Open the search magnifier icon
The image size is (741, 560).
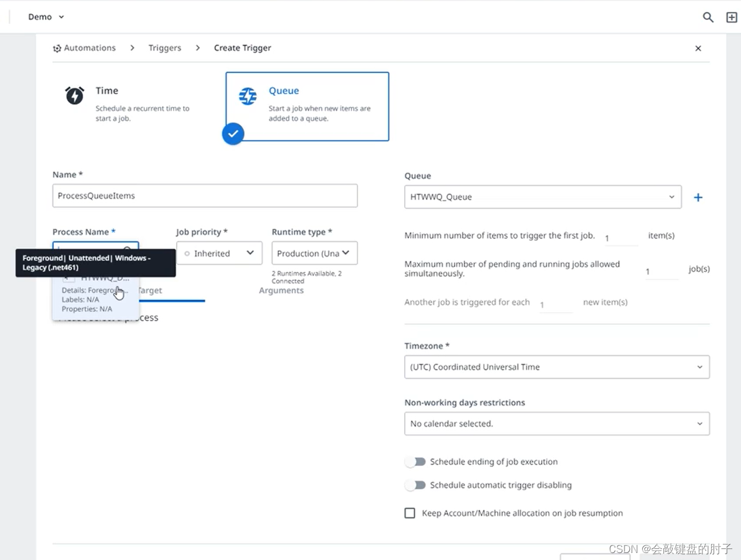[708, 17]
